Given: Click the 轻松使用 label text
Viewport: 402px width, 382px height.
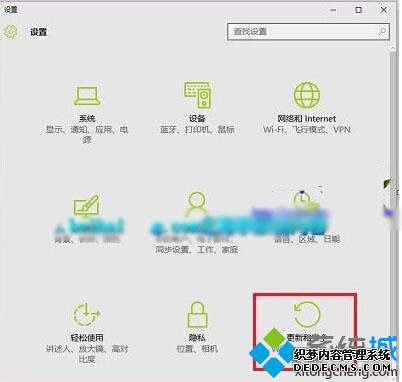Looking at the screenshot, I should [87, 338].
